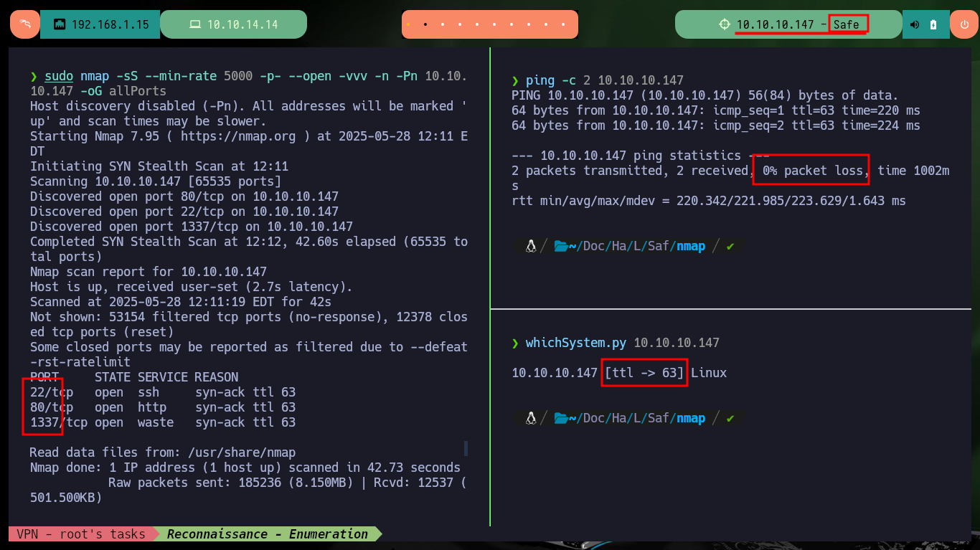Click the "nmap" folder name in ping pane prompt
Viewport: 980px width, 550px height.
click(x=691, y=246)
